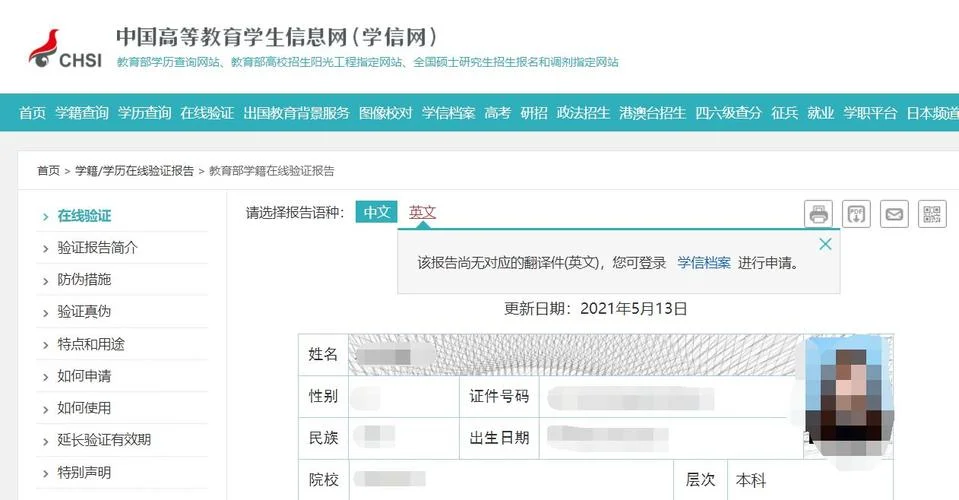Image resolution: width=959 pixels, height=500 pixels.
Task: Click the 民族 label cell
Action: click(323, 438)
